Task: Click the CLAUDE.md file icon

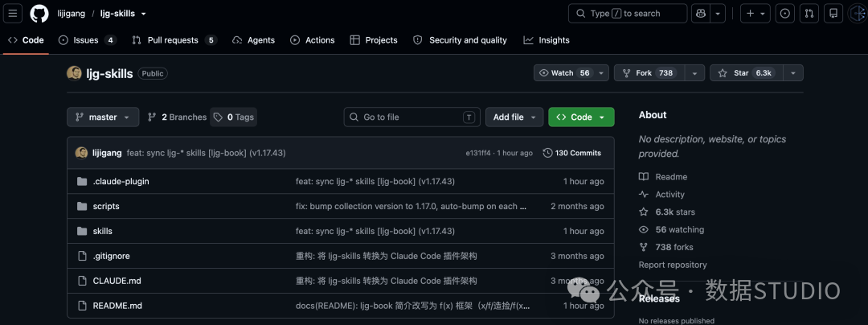Action: pos(82,281)
